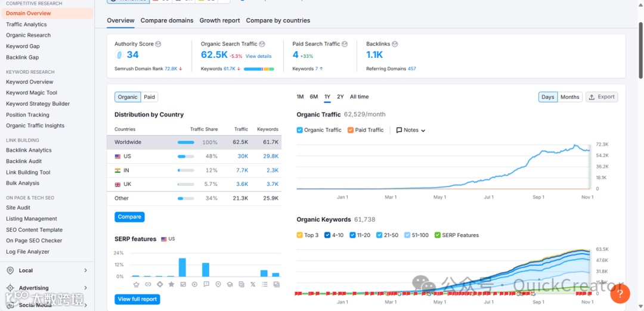
Task: Click the globe icon beside Authority Score
Action: tap(158, 44)
